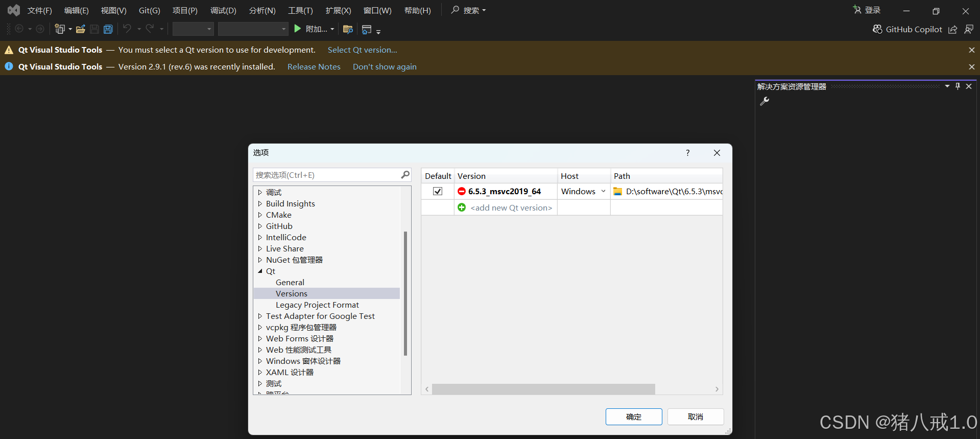Click the window layout toolbar icon
Screen dimensions: 980x439
[367, 30]
